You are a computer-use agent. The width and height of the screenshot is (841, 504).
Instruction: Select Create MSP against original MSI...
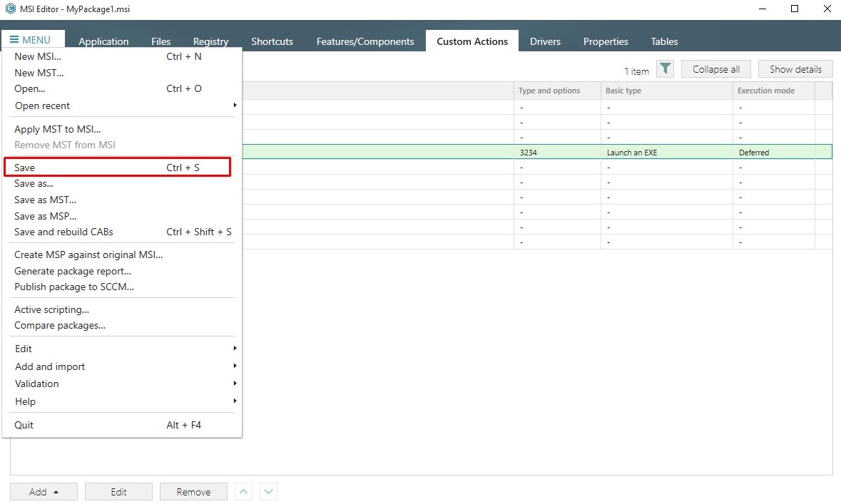point(122,254)
